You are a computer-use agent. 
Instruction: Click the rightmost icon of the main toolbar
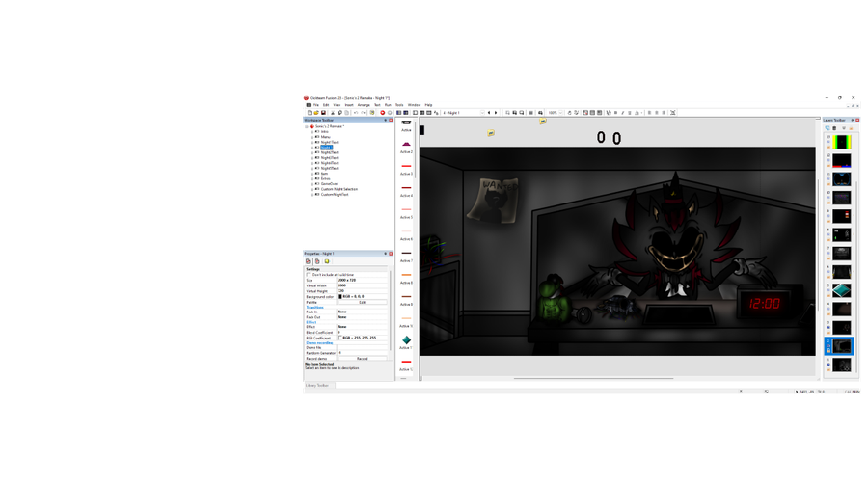click(x=672, y=112)
